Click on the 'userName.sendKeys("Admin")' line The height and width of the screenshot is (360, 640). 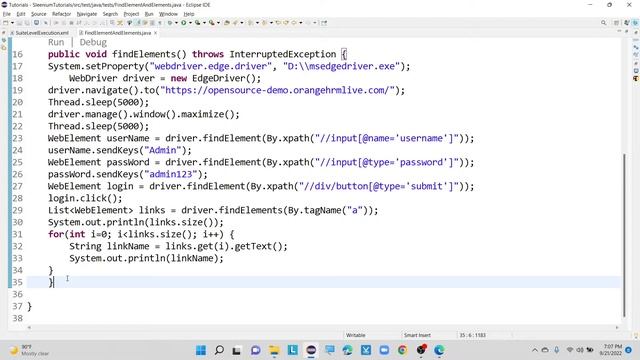(x=120, y=150)
